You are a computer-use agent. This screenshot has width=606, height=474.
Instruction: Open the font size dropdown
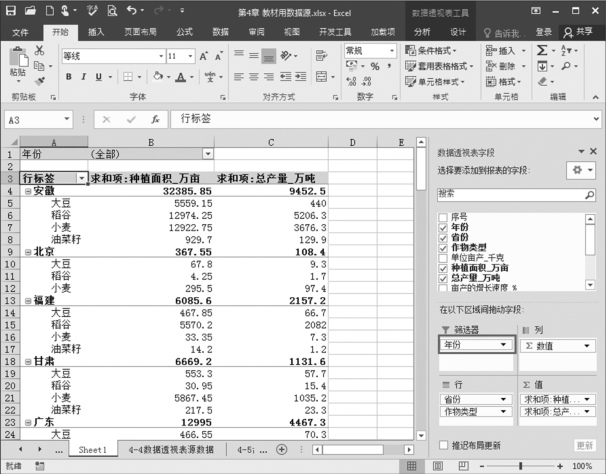tap(191, 56)
